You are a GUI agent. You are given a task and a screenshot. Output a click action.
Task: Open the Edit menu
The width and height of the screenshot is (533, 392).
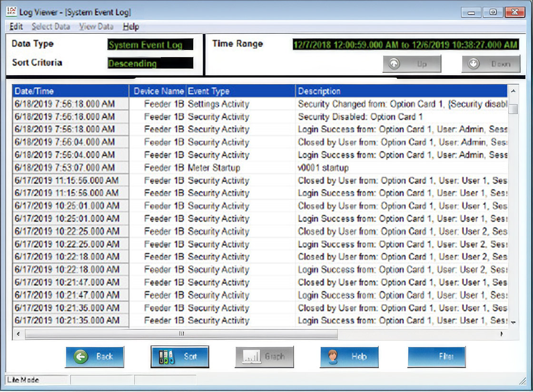pyautogui.click(x=16, y=27)
